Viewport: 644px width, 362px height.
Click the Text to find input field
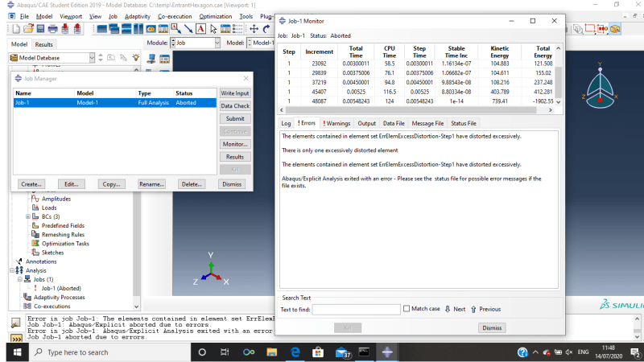356,309
